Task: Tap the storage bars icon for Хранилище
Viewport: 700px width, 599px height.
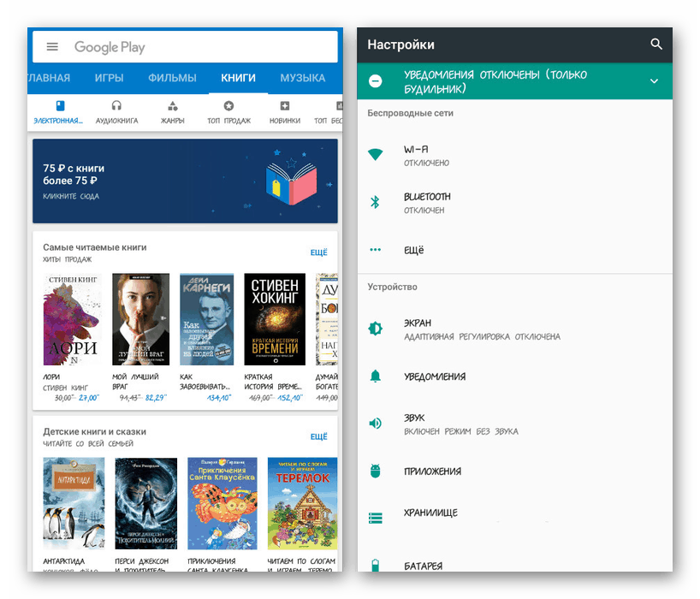Action: point(376,519)
